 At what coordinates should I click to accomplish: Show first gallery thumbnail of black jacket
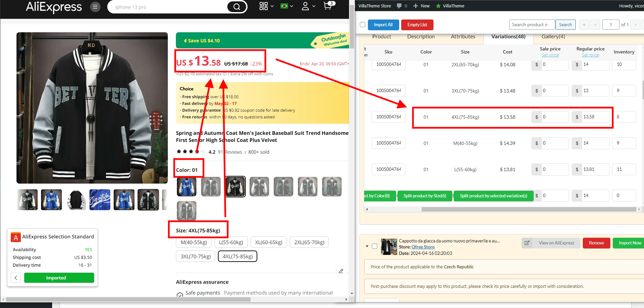click(x=27, y=200)
